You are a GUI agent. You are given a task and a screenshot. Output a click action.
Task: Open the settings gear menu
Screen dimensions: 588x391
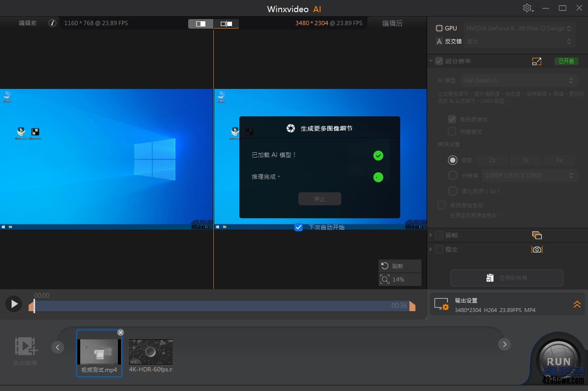527,8
